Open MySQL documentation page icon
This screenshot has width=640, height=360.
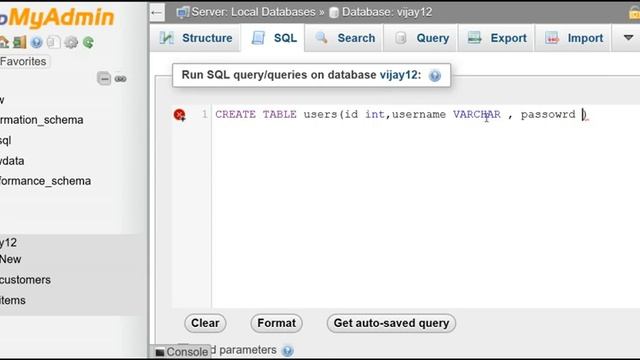pos(53,42)
